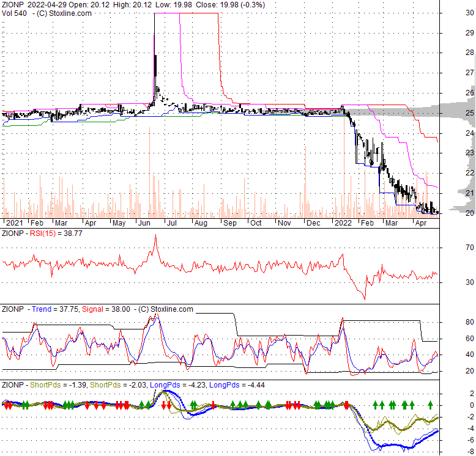Click the RSI(15) indicator label

point(43,233)
